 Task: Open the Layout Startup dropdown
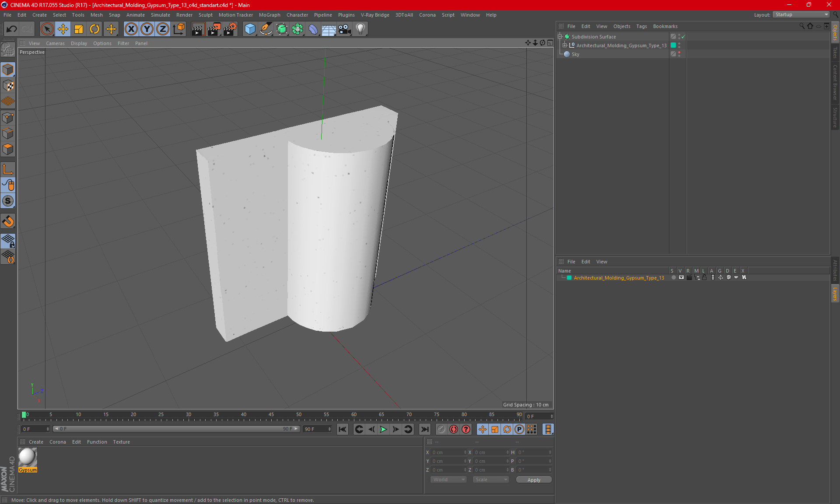(801, 14)
